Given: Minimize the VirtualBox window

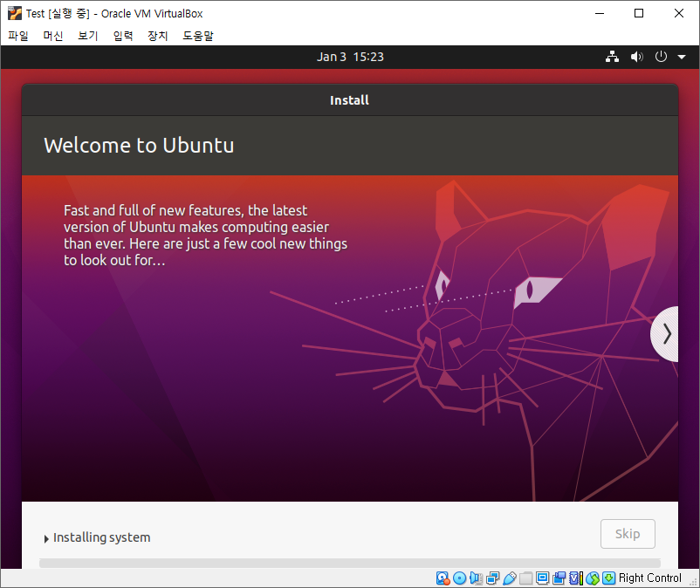Looking at the screenshot, I should (600, 13).
